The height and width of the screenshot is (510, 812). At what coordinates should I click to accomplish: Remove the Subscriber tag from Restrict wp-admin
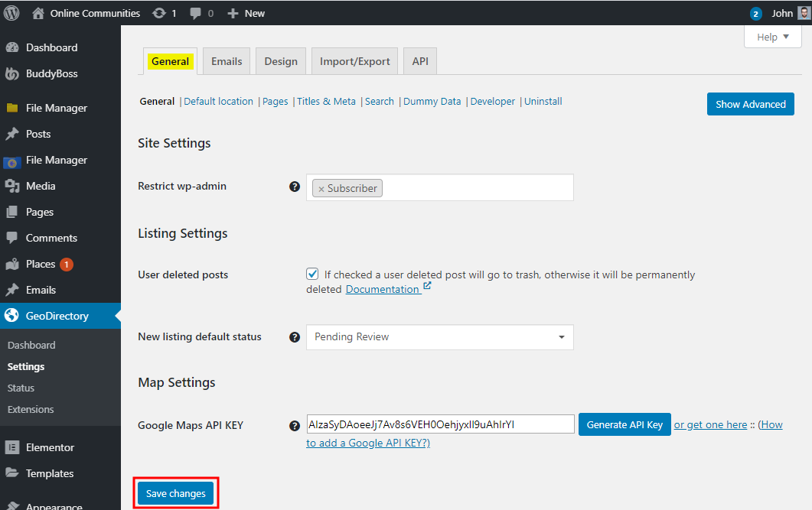point(319,187)
